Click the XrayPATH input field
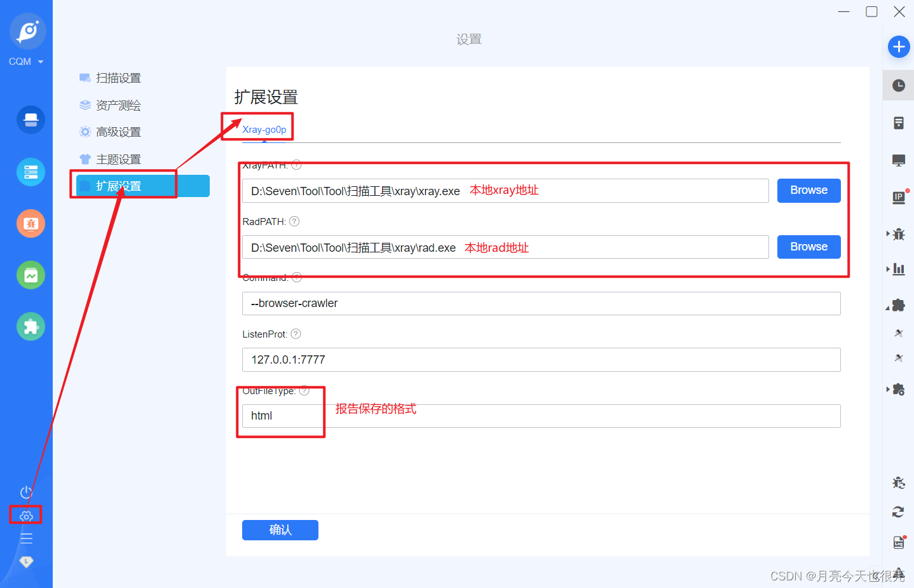This screenshot has height=588, width=914. [505, 191]
